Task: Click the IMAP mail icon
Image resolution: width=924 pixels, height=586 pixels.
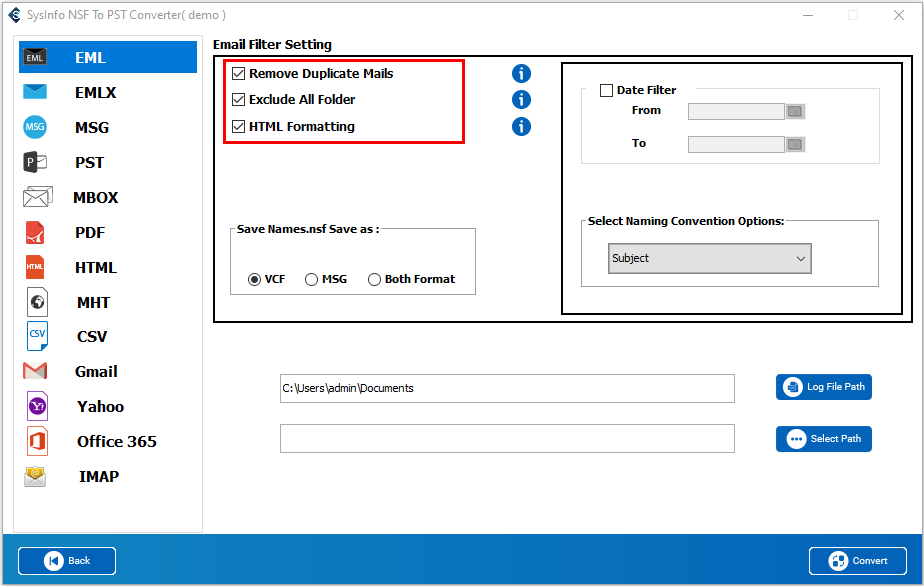Action: pos(35,476)
